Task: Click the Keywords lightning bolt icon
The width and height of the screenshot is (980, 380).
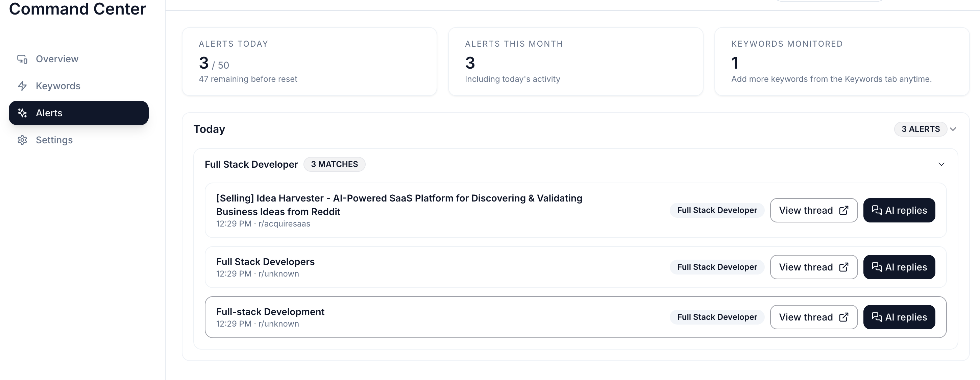Action: coord(22,86)
